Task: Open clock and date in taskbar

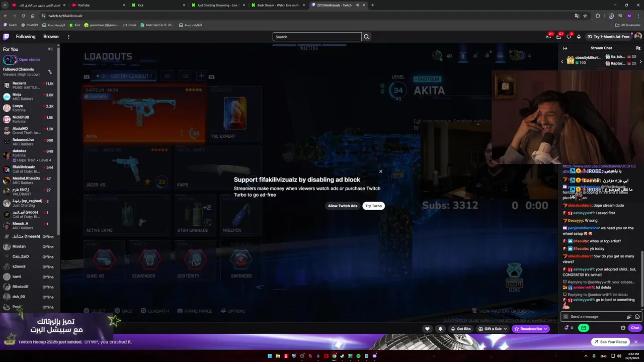Action: [x=633, y=356]
